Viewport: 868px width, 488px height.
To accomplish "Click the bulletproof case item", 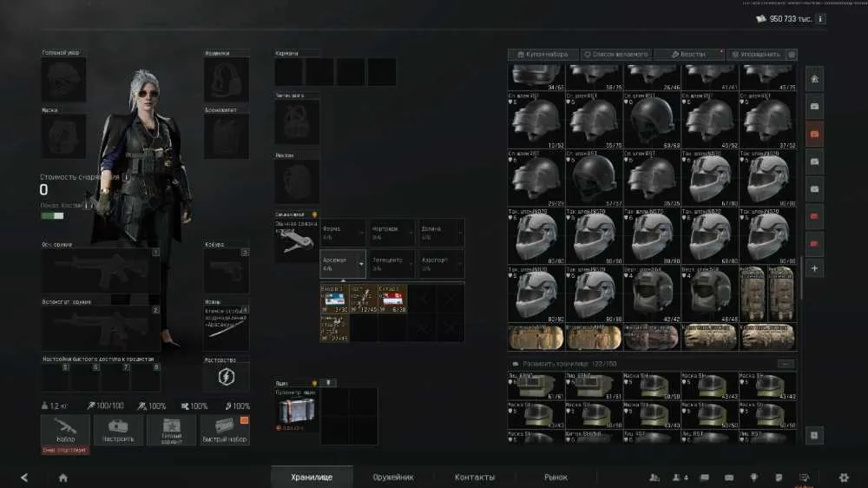I will 297,411.
